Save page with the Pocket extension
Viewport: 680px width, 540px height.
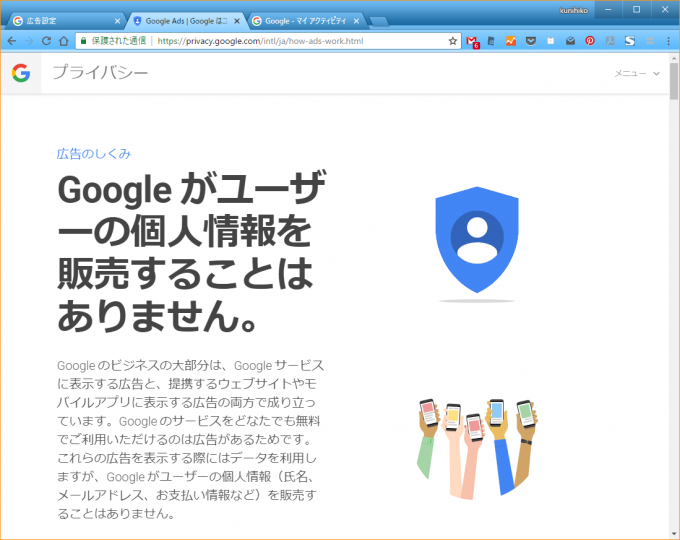tap(531, 41)
